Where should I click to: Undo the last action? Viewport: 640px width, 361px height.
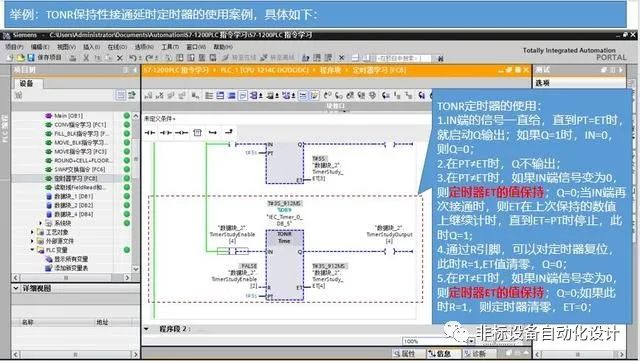coord(133,58)
